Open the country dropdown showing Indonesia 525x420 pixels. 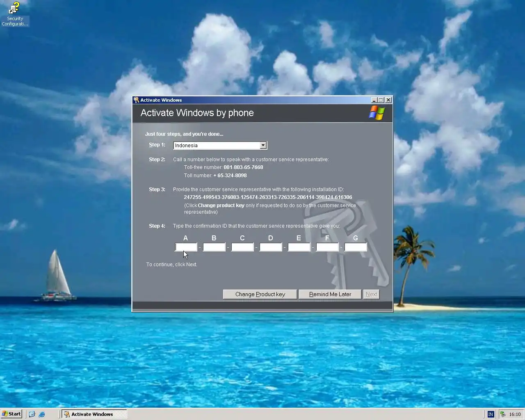click(263, 146)
